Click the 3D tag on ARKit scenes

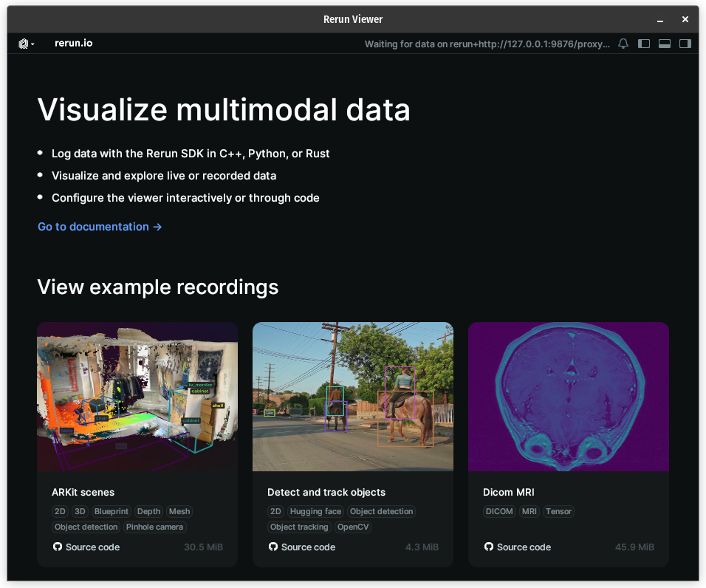click(x=80, y=511)
